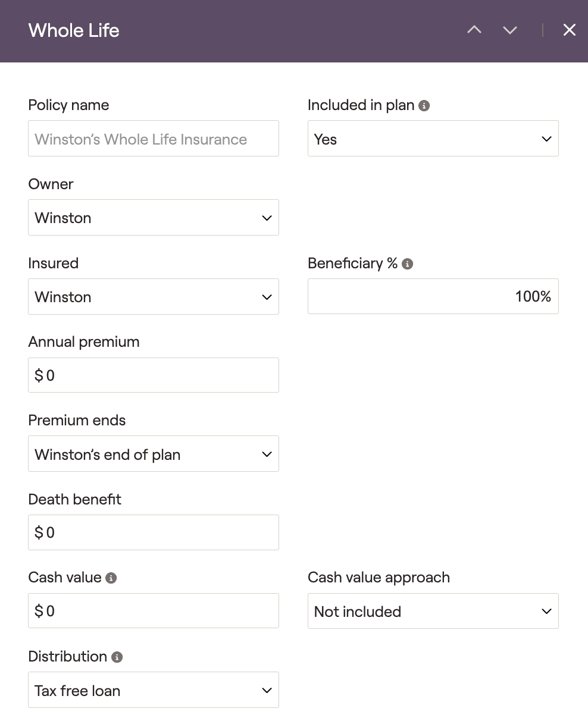Screen dimensions: 588x721
Task: Click the up chevron in Whole Life header
Action: [474, 30]
